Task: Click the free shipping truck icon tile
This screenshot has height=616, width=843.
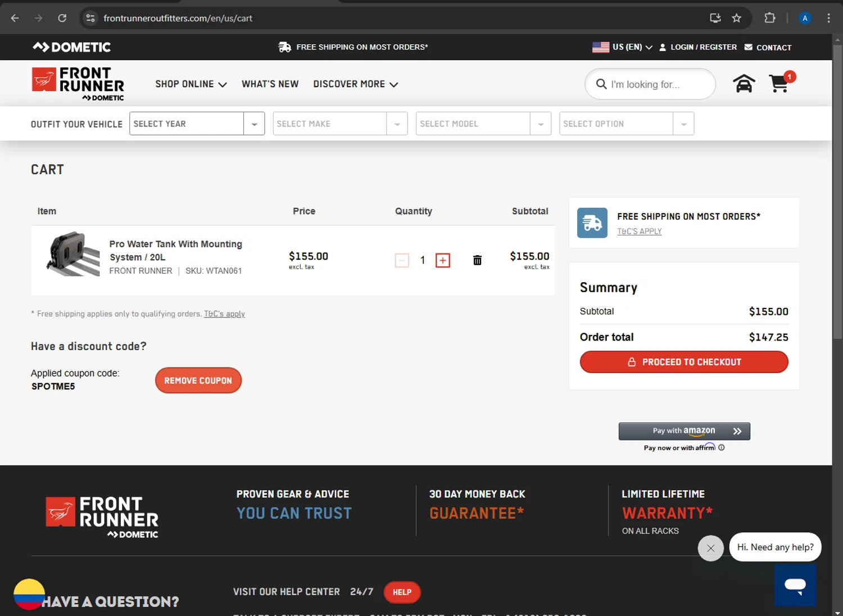Action: (x=592, y=223)
